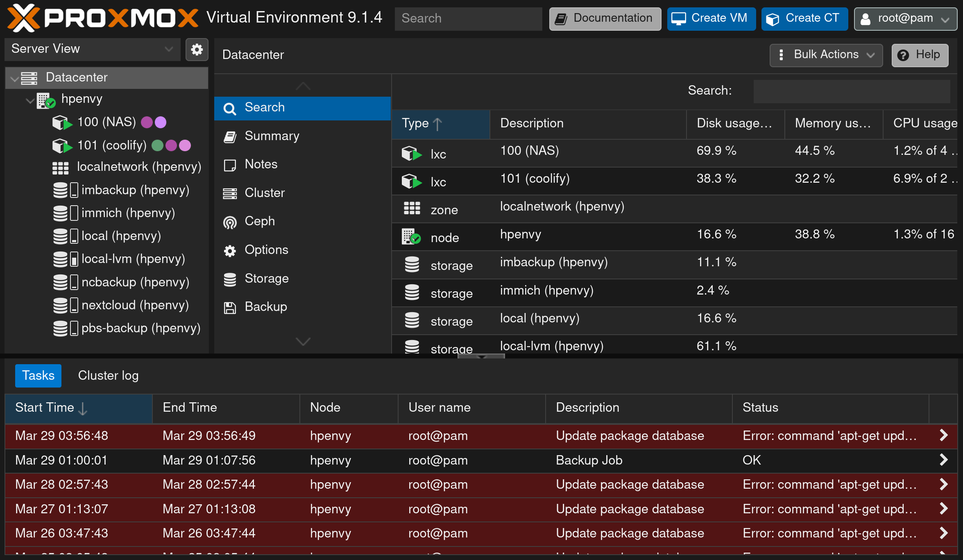Click the zone grid icon in table
This screenshot has height=560, width=963.
click(412, 209)
